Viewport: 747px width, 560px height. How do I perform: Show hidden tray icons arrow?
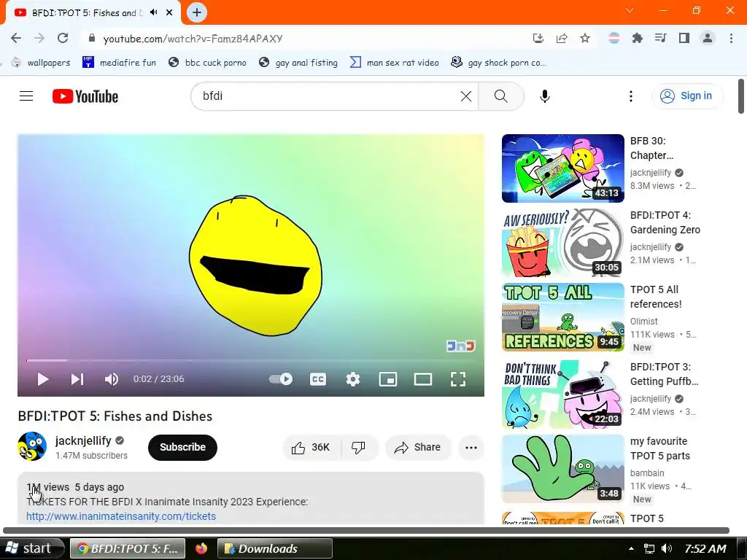[631, 548]
